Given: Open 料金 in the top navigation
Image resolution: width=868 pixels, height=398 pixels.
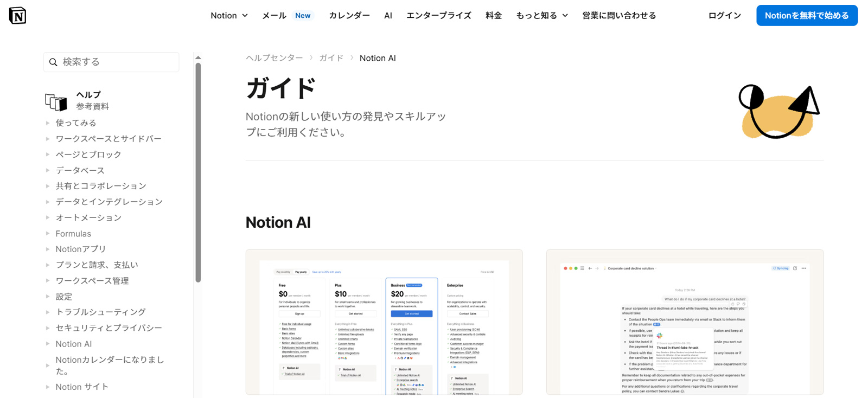Looking at the screenshot, I should pos(494,16).
